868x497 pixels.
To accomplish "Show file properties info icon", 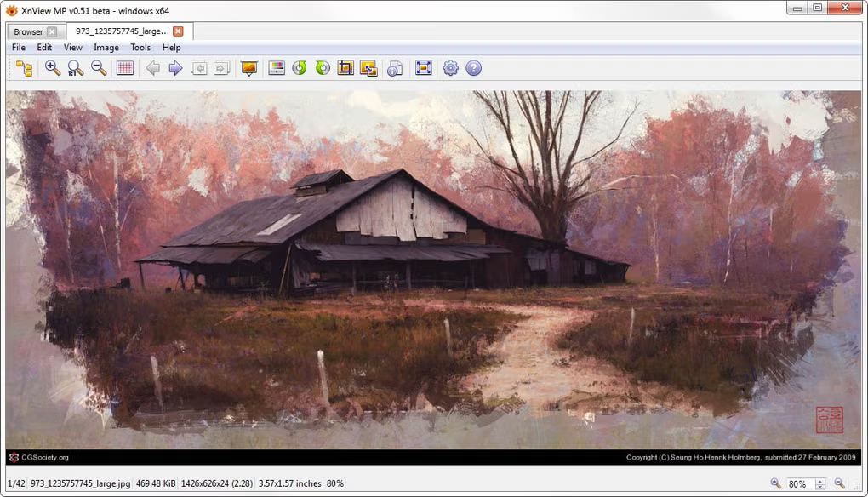I will [395, 68].
